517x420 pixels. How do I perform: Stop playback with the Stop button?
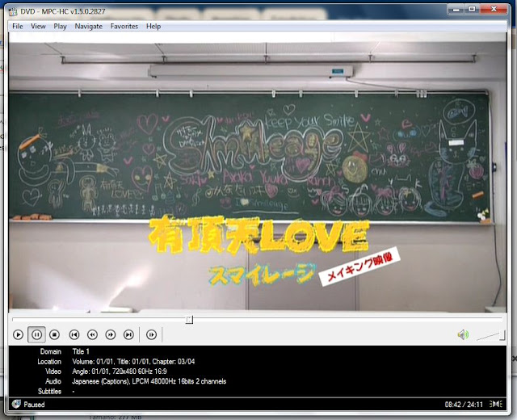coord(54,335)
